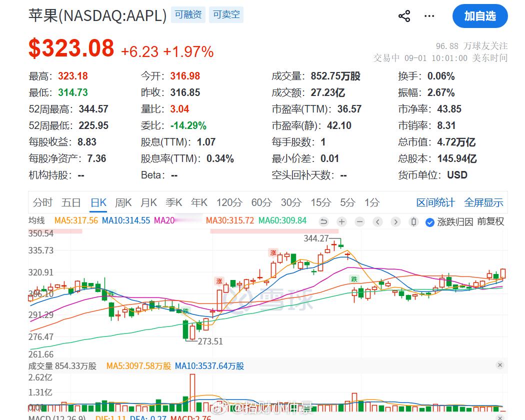Open the 前复权 adjustment dropdown
The width and height of the screenshot is (525, 420).
(490, 221)
